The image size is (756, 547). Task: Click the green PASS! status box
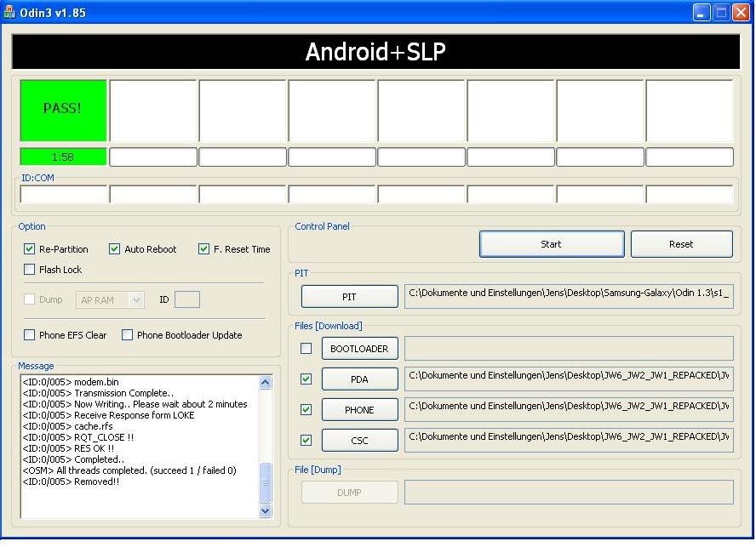point(63,111)
